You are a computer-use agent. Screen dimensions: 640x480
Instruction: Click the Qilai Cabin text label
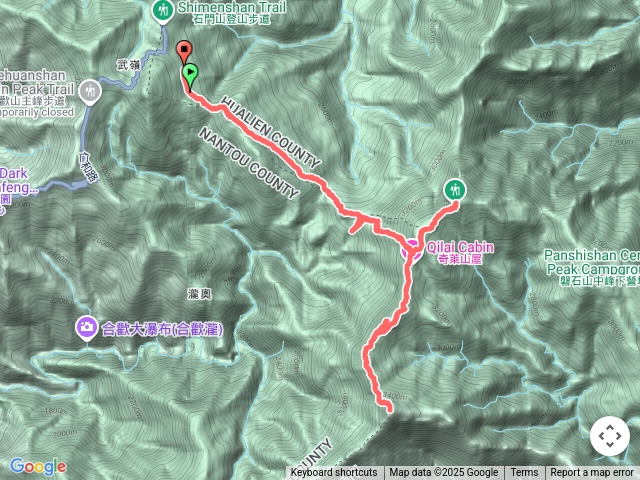click(460, 247)
